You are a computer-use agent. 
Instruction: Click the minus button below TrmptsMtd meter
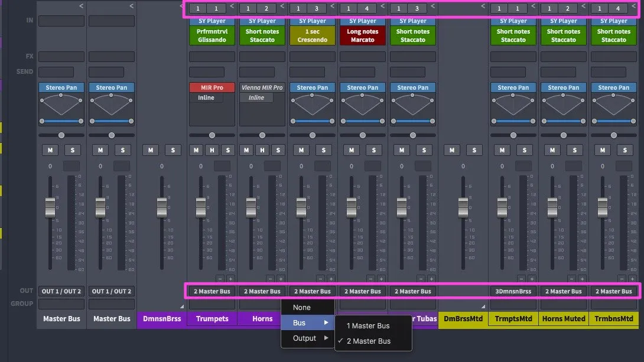521,279
